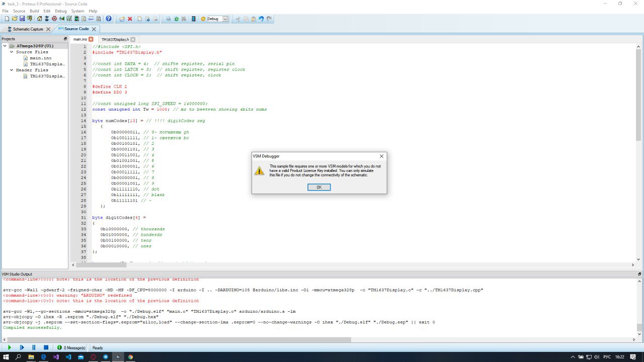644x362 pixels.
Task: Close the Schematic Capture tab
Action: [x=48, y=29]
